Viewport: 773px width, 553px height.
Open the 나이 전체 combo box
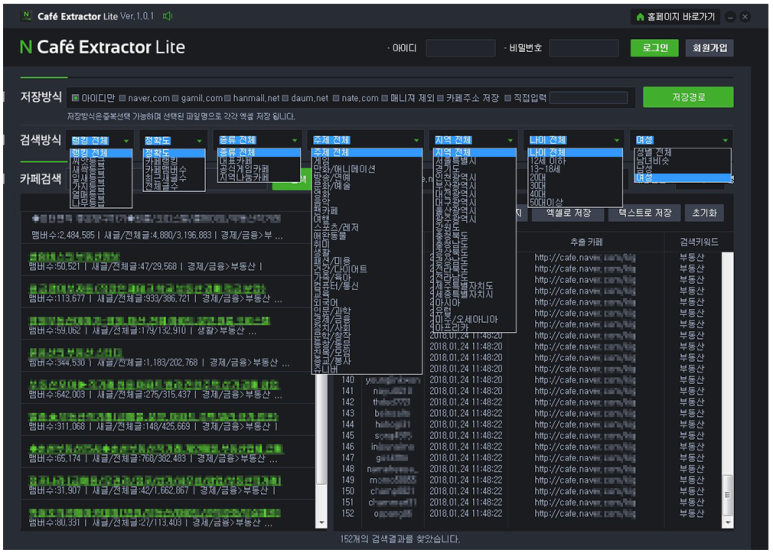[574, 140]
